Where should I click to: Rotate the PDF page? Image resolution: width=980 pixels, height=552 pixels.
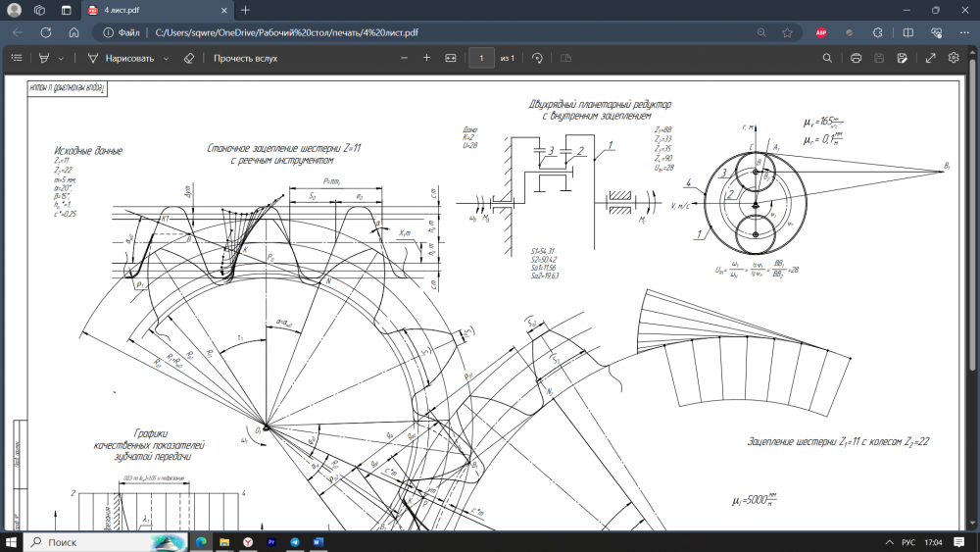tap(537, 58)
